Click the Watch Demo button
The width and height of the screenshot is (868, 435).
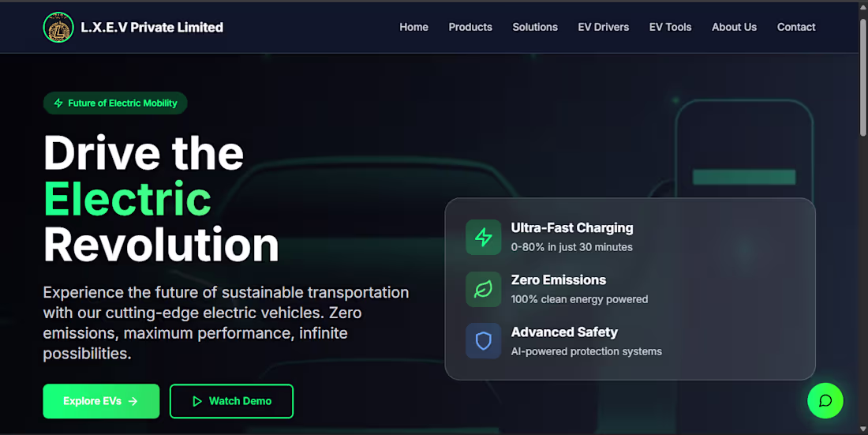[231, 401]
